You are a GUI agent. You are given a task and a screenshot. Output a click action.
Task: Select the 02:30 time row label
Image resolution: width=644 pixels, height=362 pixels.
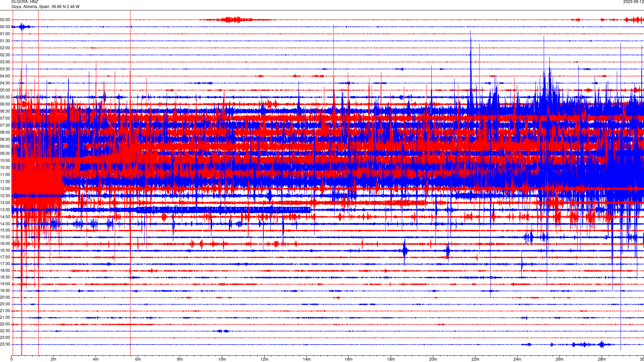click(x=5, y=55)
